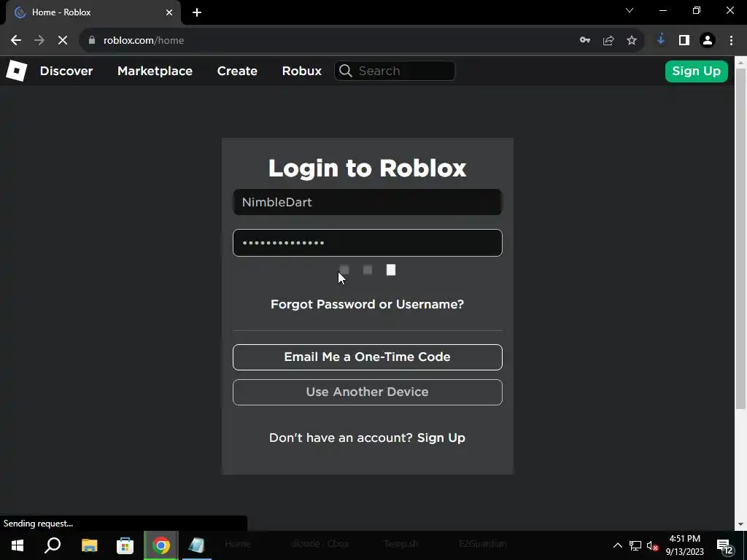The height and width of the screenshot is (560, 747).
Task: Click the NimbleDart username field
Action: click(368, 202)
